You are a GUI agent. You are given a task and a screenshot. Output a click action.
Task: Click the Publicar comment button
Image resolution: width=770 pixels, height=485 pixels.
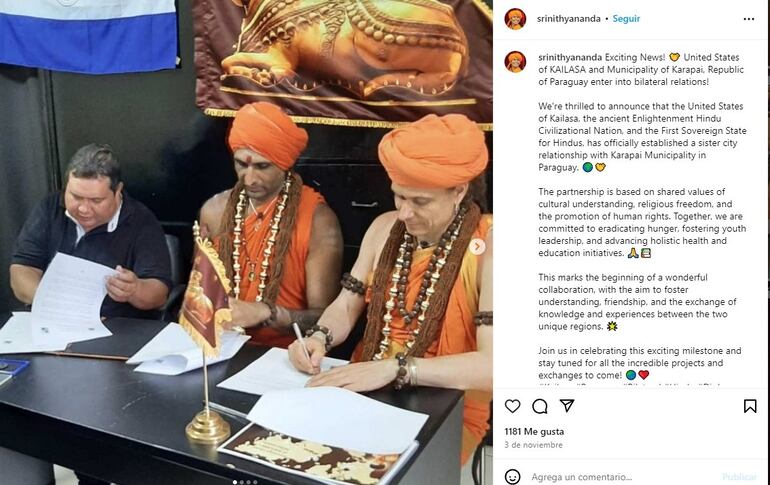739,477
